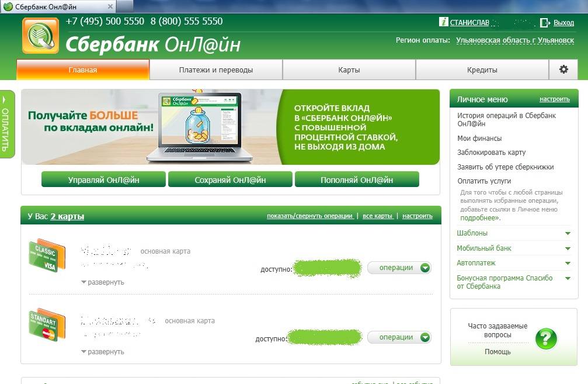Click настроить in Личное меню header
The width and height of the screenshot is (588, 384).
point(555,99)
